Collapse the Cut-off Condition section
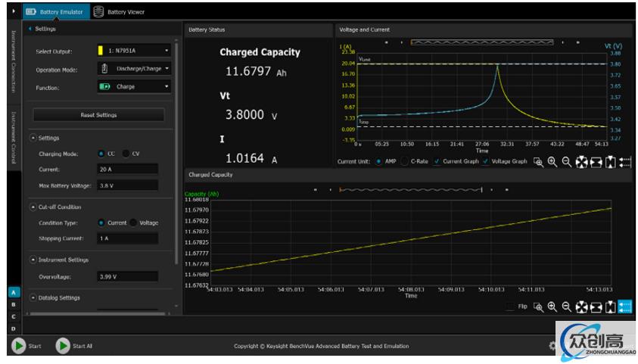638x364 pixels. [33, 207]
